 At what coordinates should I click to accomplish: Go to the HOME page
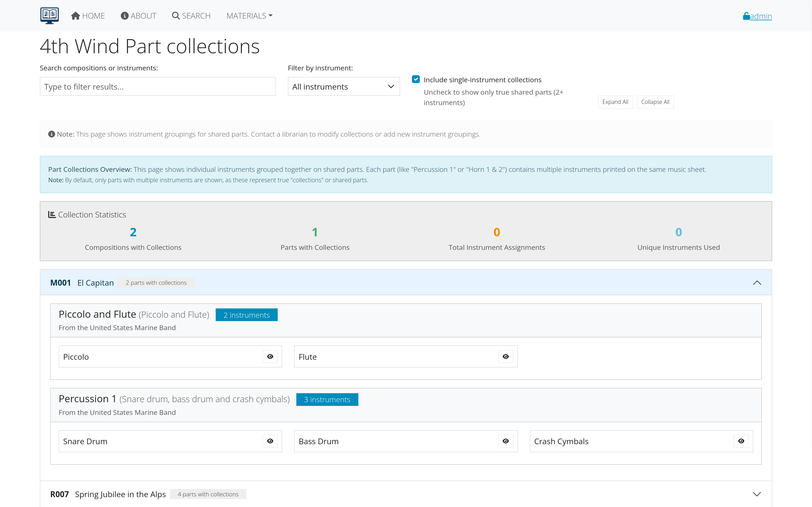pos(88,16)
